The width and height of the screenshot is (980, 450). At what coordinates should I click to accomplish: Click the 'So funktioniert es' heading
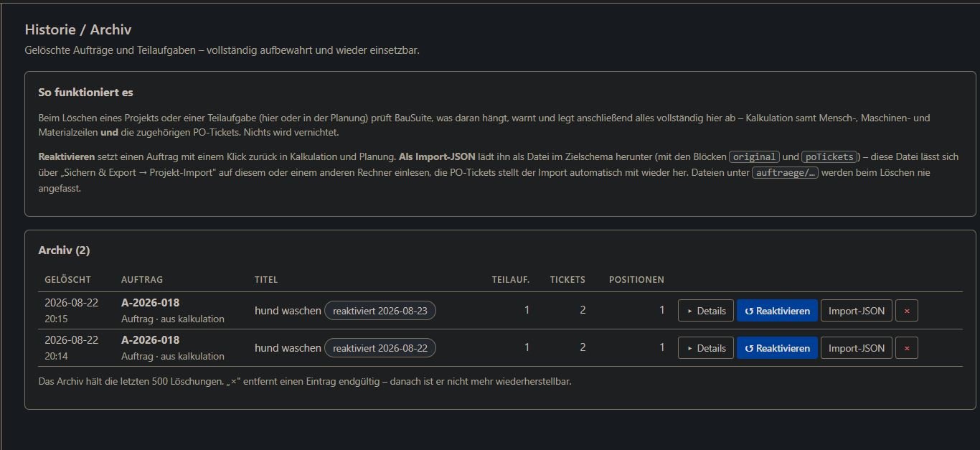coord(85,93)
